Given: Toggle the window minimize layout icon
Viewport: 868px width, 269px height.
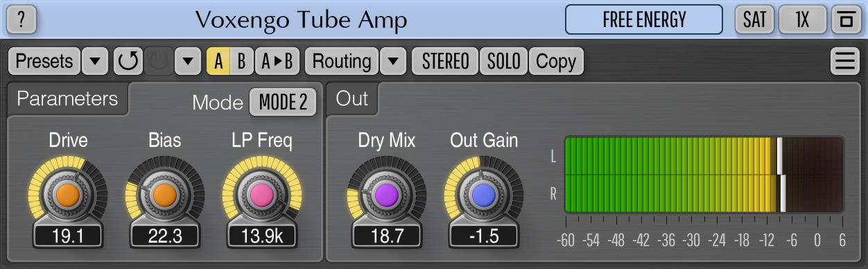Looking at the screenshot, I should click(846, 19).
